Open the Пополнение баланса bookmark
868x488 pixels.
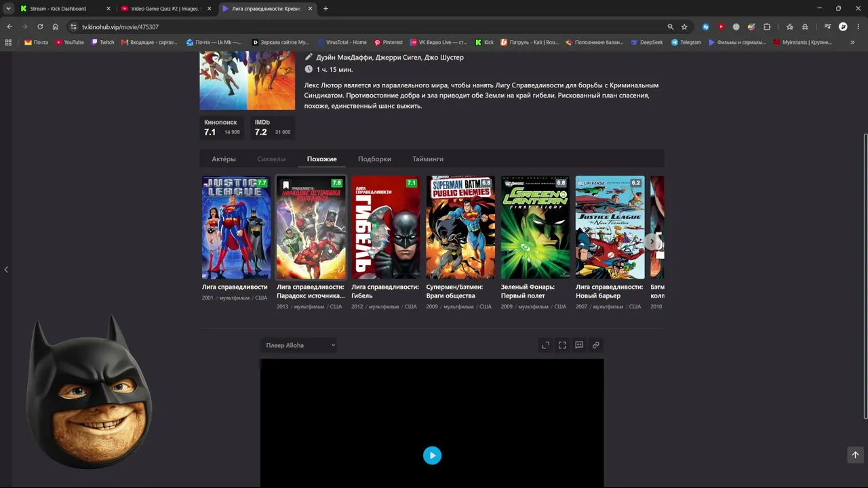(594, 42)
